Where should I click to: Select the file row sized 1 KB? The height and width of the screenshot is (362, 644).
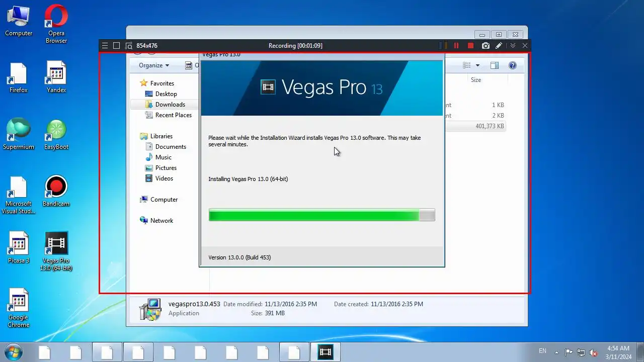(474, 105)
